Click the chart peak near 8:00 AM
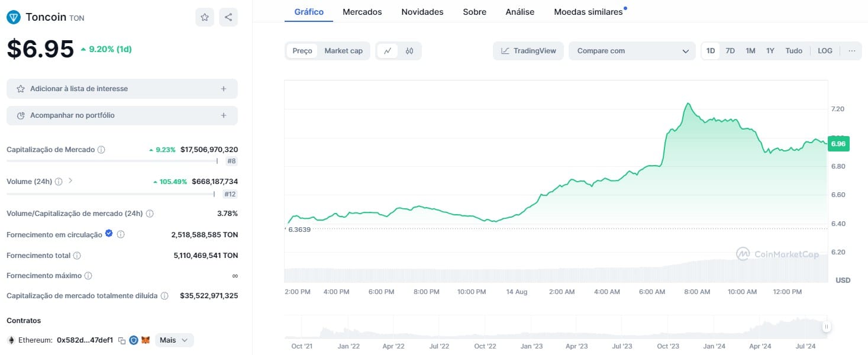The width and height of the screenshot is (868, 355). tap(687, 104)
